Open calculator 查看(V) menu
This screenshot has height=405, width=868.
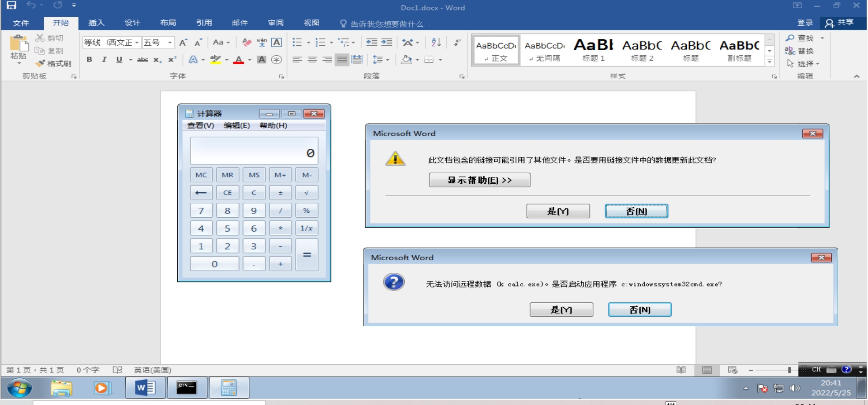coord(201,125)
